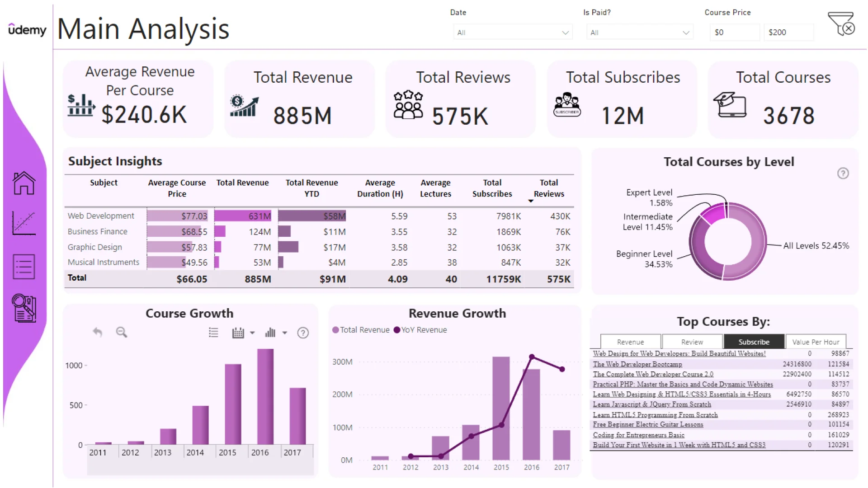Image resolution: width=868 pixels, height=488 pixels.
Task: Open Web Design for Web Developers link
Action: pos(679,354)
